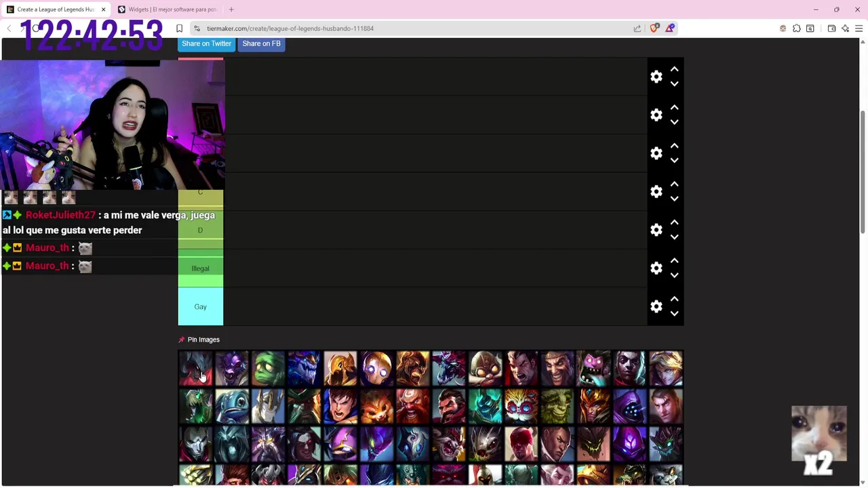Image resolution: width=868 pixels, height=488 pixels.
Task: Switch to the Create a League of Legends tab
Action: (56, 9)
